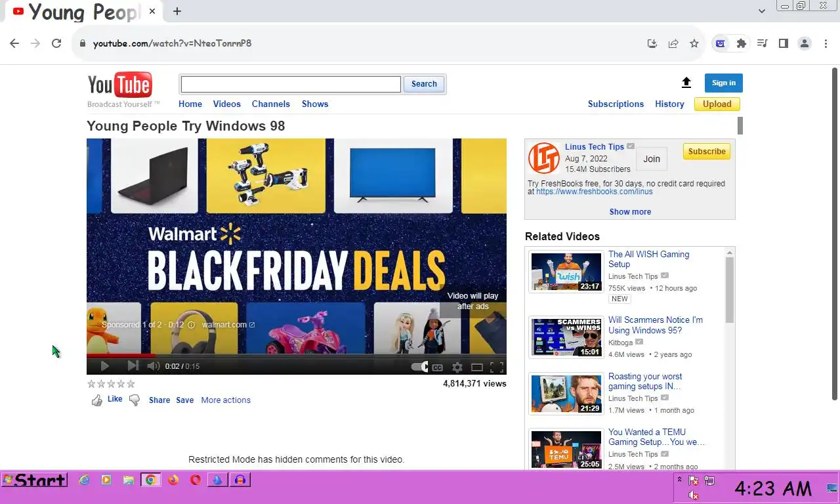Viewport: 840px width, 504px height.
Task: Open 'The All WISH Gaming Setup' title
Action: pos(649,259)
